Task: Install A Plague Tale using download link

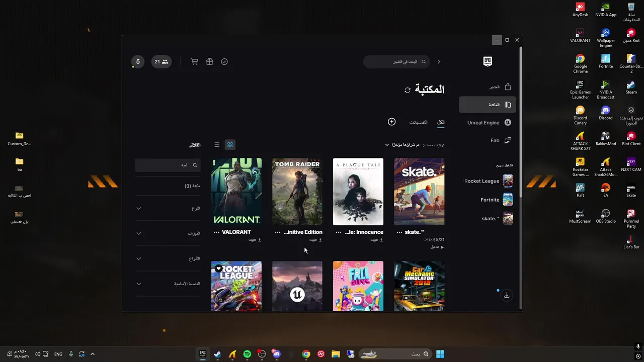Action: (376, 240)
